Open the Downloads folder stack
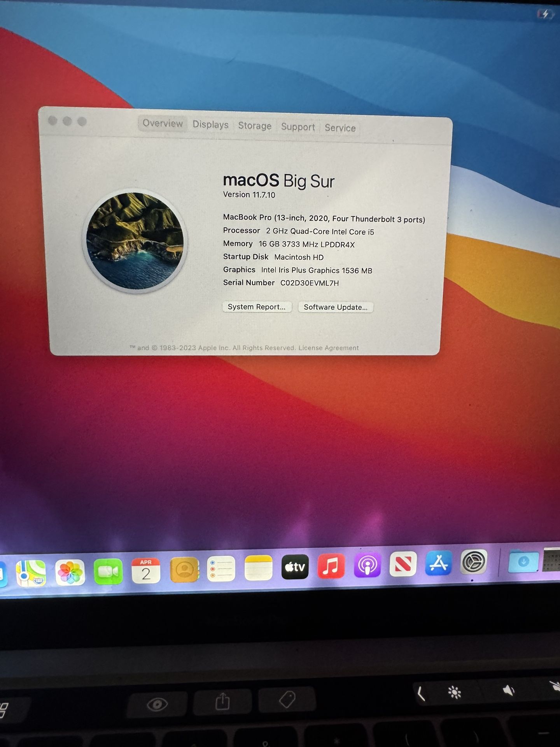560x747 pixels. [x=523, y=562]
